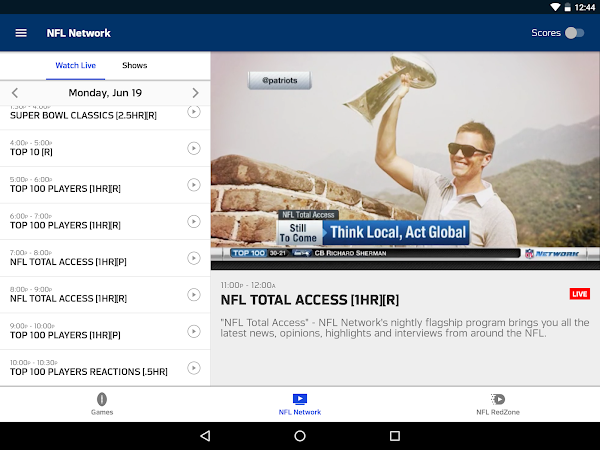Switch to the Watch Live tab
This screenshot has height=450, width=600.
(75, 65)
